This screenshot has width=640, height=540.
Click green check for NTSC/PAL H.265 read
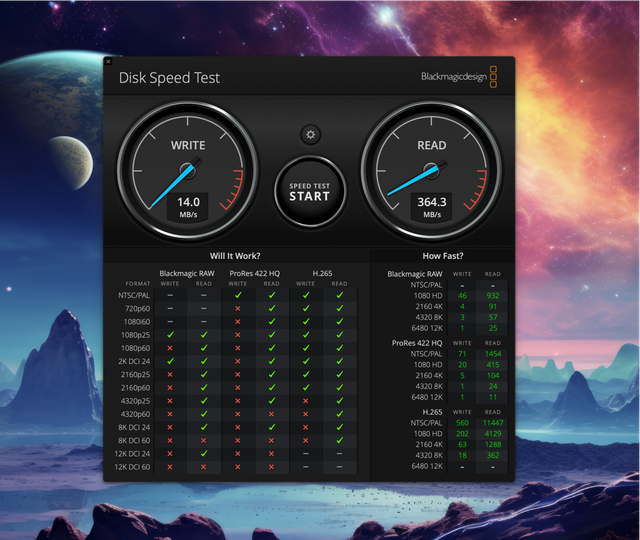click(340, 295)
